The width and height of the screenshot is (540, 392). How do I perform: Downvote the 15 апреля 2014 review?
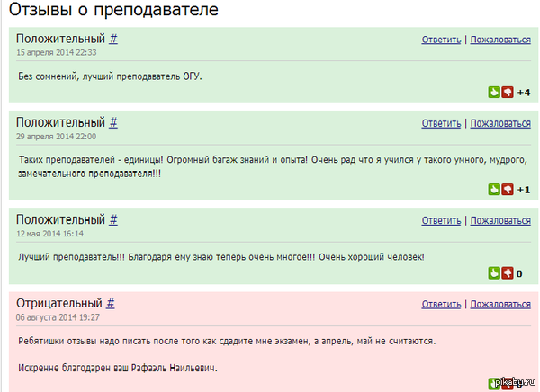tap(507, 93)
